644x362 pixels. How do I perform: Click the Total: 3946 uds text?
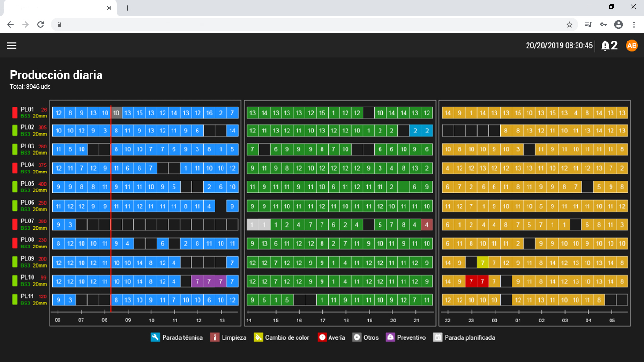[30, 87]
